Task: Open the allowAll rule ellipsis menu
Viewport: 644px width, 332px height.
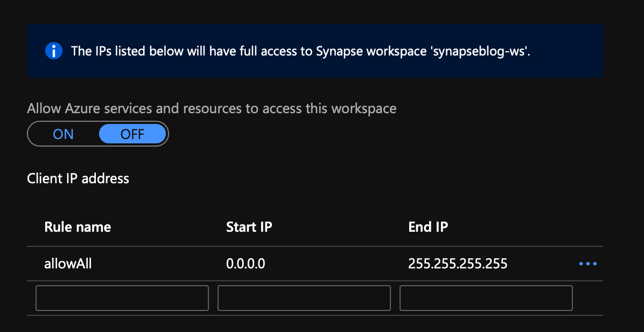Action: [x=588, y=264]
